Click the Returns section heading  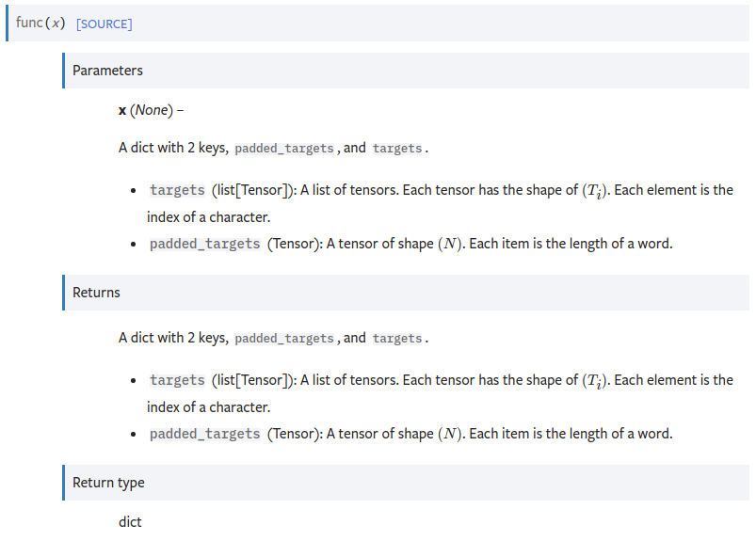point(96,293)
